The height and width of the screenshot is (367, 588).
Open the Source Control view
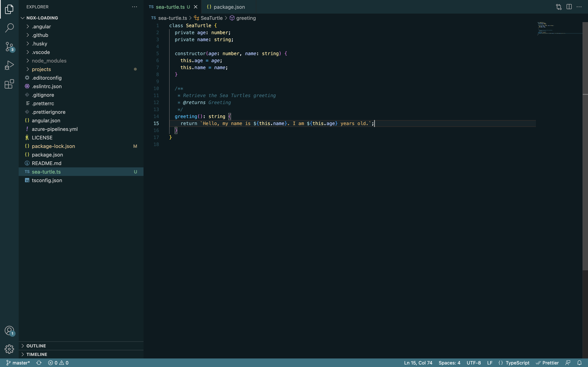click(9, 46)
